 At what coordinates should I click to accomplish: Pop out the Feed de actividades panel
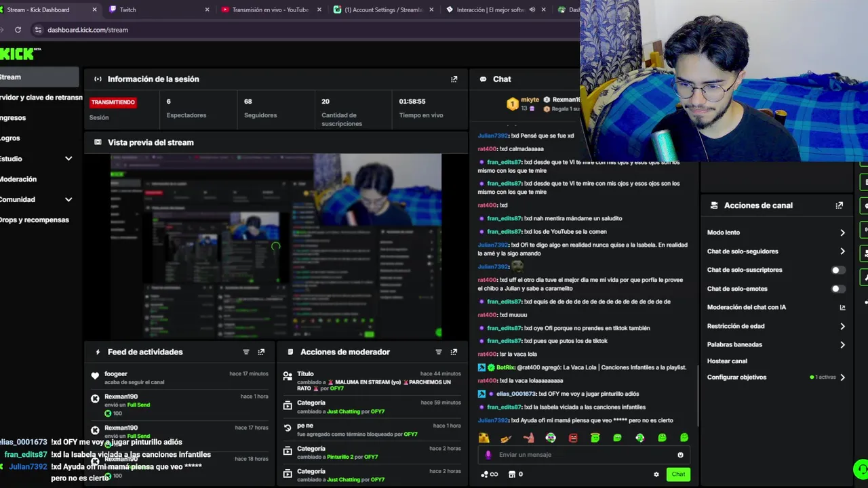(261, 352)
